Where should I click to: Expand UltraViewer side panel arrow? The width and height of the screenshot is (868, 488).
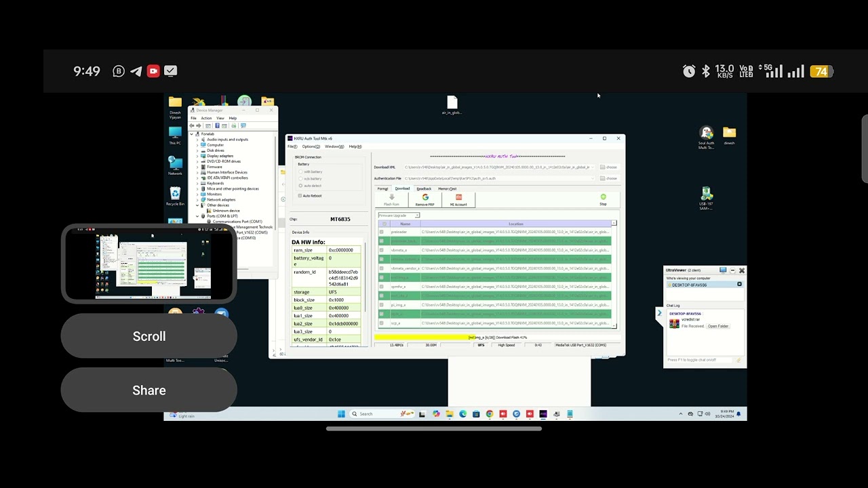click(x=658, y=313)
